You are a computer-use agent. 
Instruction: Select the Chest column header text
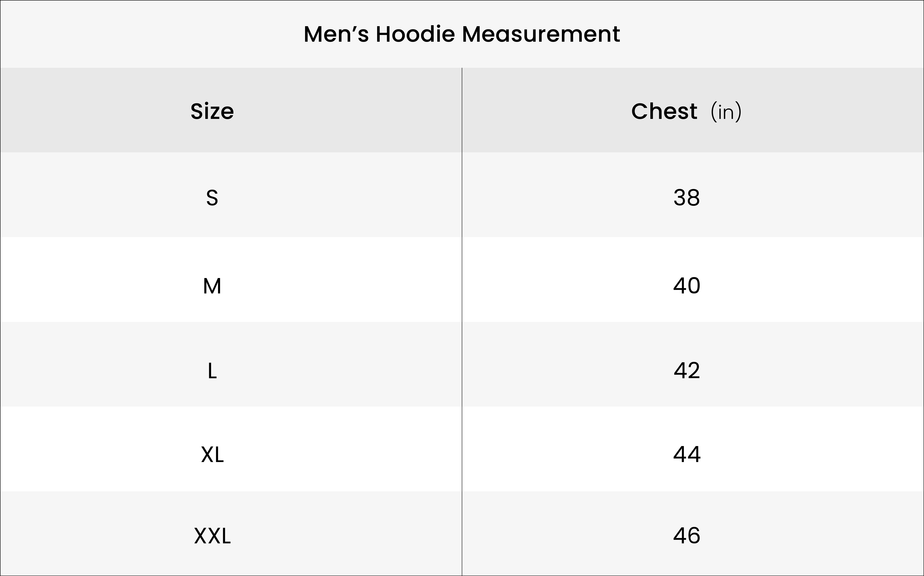(664, 111)
